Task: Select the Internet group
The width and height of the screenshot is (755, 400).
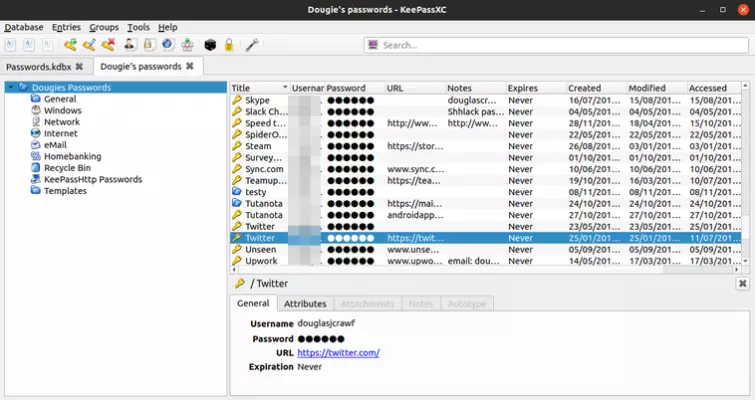Action: [x=60, y=133]
